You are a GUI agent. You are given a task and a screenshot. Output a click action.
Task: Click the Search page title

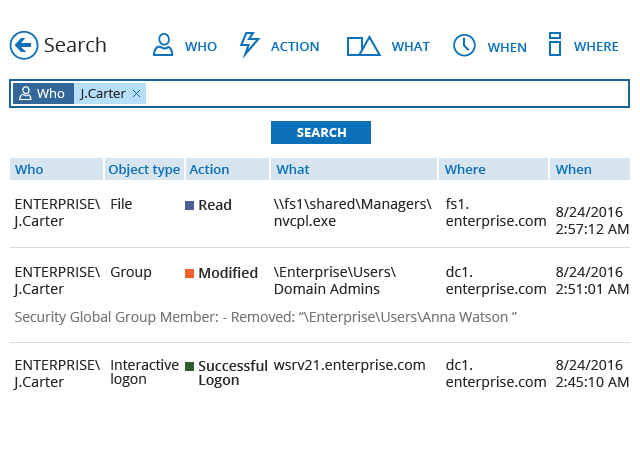pyautogui.click(x=75, y=45)
